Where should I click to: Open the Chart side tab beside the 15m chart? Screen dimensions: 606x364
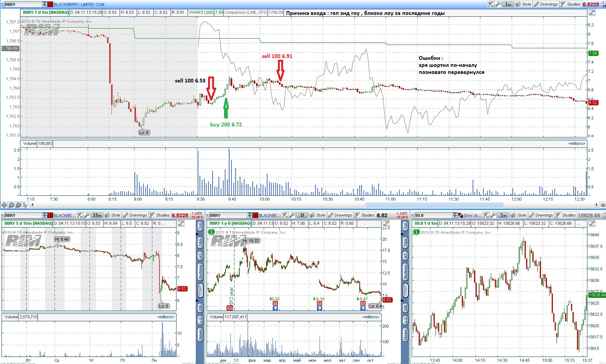pyautogui.click(x=200, y=290)
